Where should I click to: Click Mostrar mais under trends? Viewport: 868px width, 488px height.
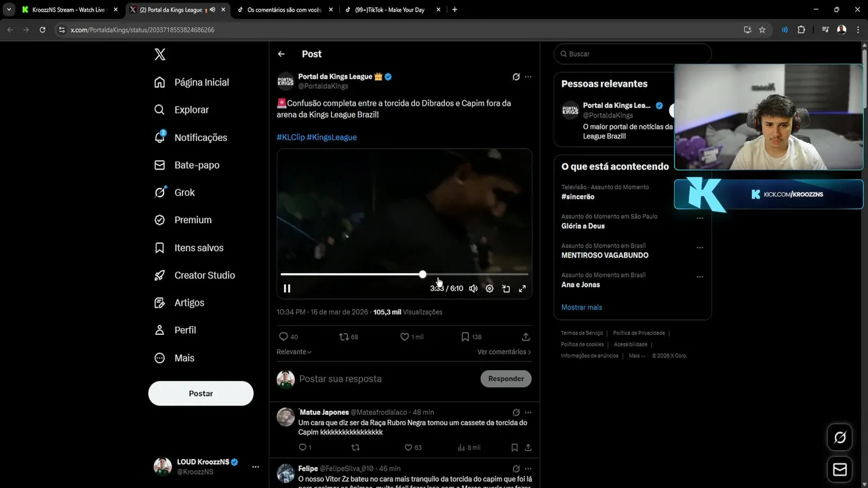click(582, 308)
